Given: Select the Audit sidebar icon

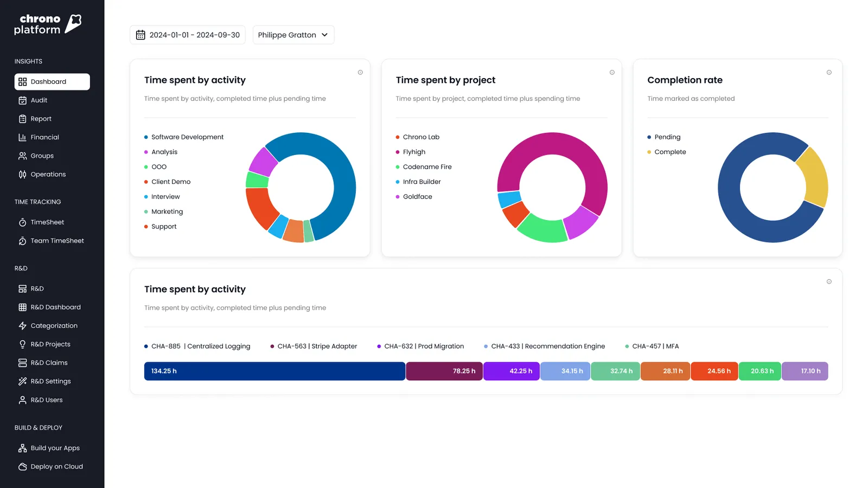Looking at the screenshot, I should (22, 100).
